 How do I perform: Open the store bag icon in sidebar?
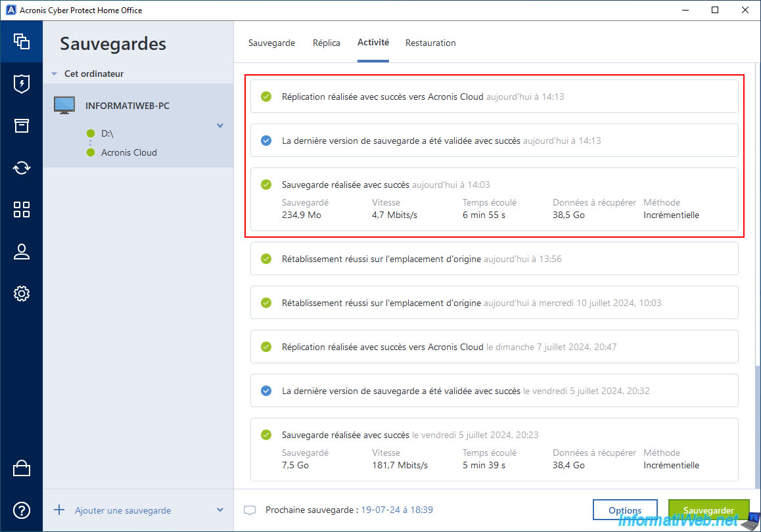tap(21, 468)
